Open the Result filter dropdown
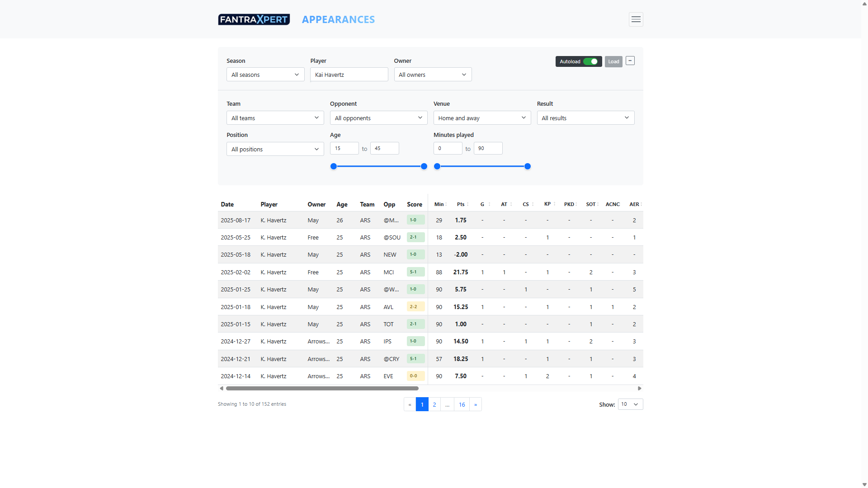 tap(585, 118)
